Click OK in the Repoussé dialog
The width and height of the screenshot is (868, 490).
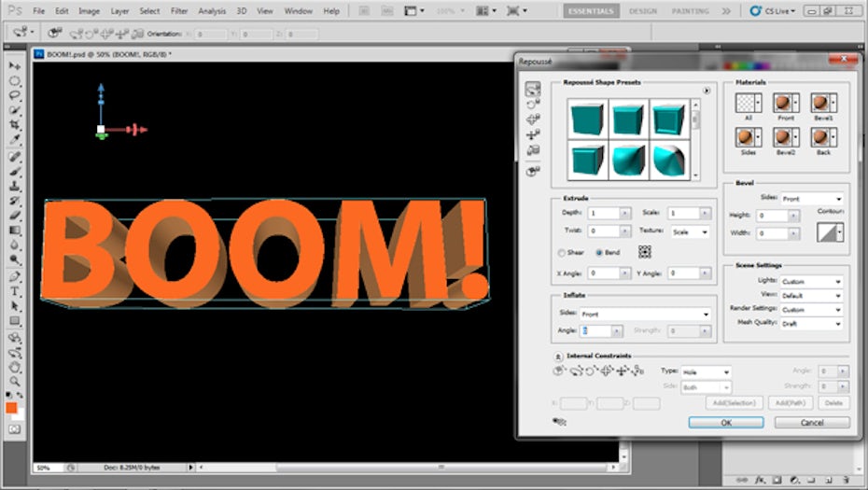(725, 423)
